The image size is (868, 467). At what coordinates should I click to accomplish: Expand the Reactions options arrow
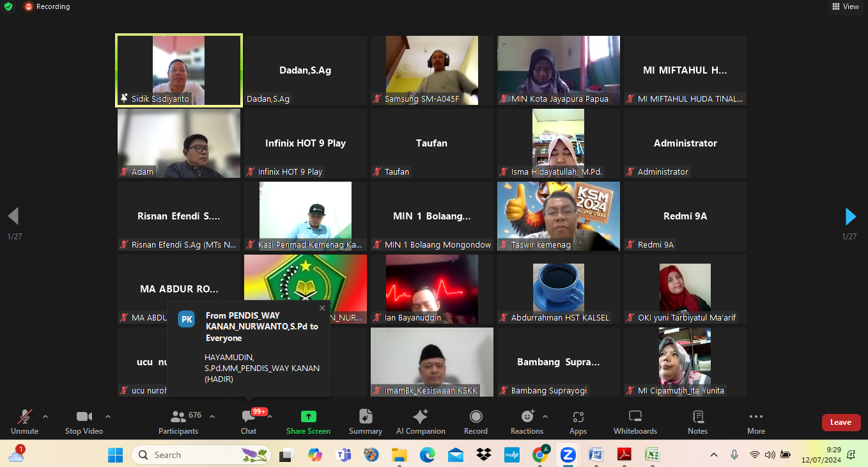pos(545,416)
